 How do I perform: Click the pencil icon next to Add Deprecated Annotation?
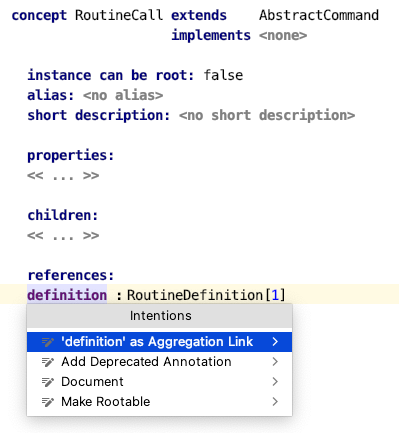[x=48, y=362]
